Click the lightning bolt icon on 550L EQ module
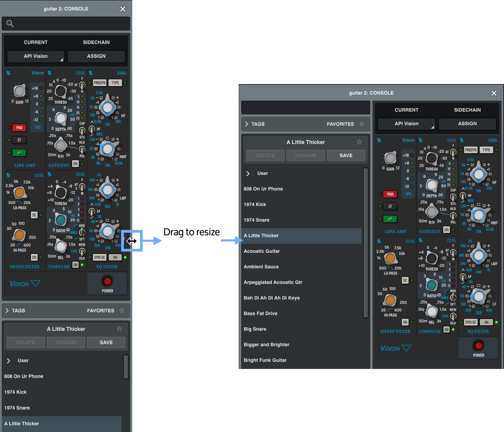Viewport: 504px width, 432px height. 91,73
